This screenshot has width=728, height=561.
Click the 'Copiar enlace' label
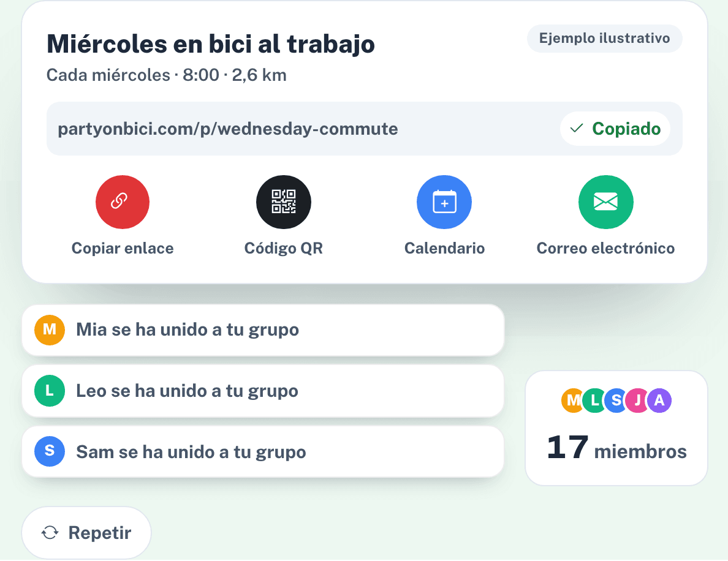point(123,248)
